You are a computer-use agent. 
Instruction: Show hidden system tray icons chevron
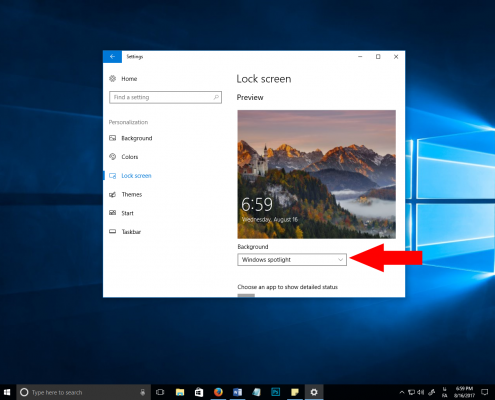[402, 392]
